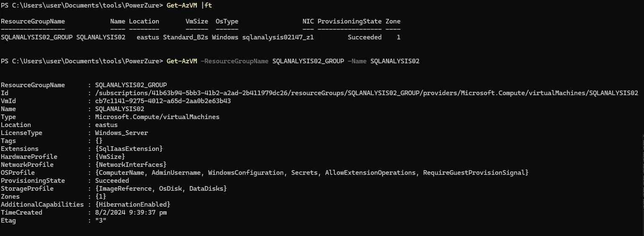Click the Etag value "3"
The height and width of the screenshot is (236, 644).
pyautogui.click(x=101, y=220)
